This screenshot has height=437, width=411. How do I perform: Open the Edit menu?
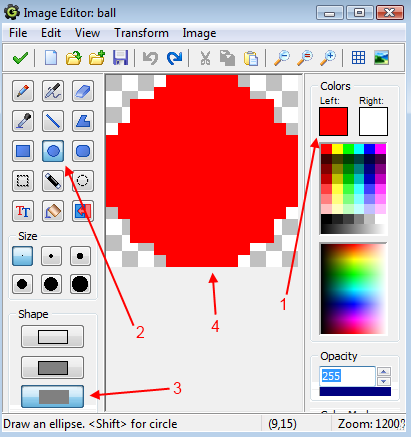pyautogui.click(x=51, y=33)
